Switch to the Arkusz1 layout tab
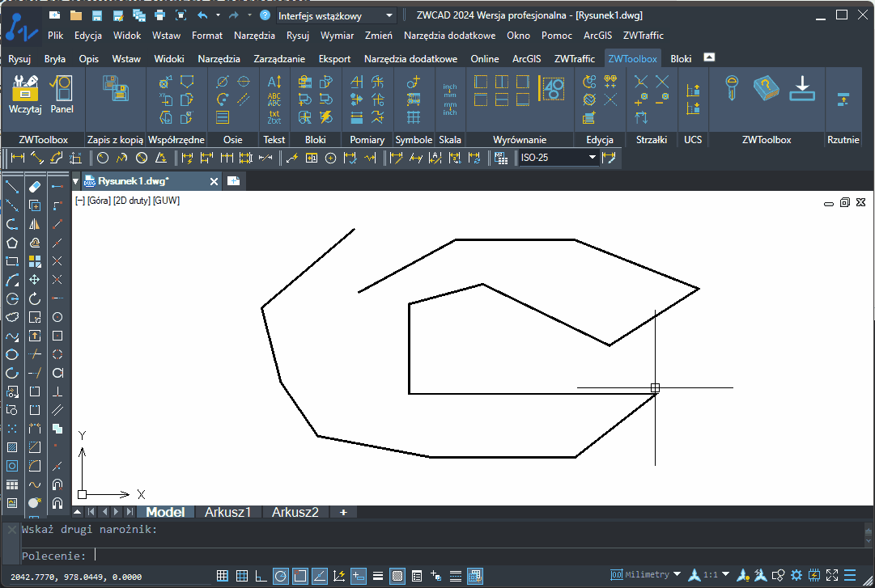The height and width of the screenshot is (588, 875). pyautogui.click(x=227, y=512)
